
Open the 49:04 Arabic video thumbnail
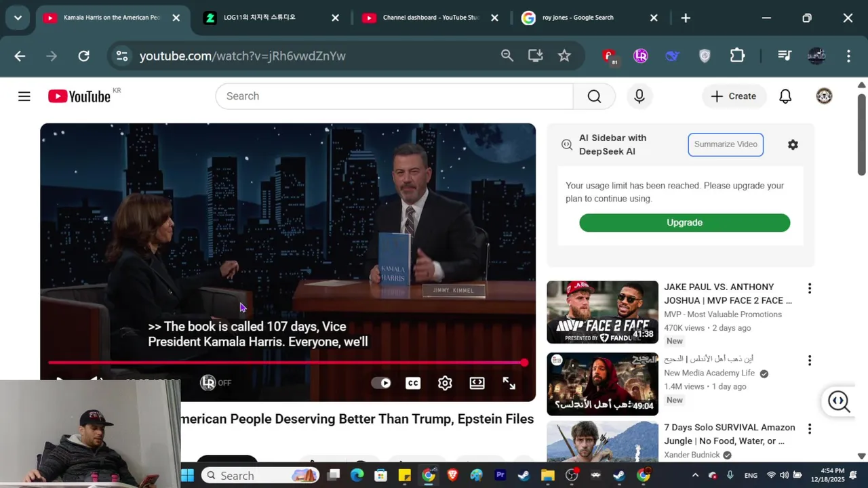point(602,384)
